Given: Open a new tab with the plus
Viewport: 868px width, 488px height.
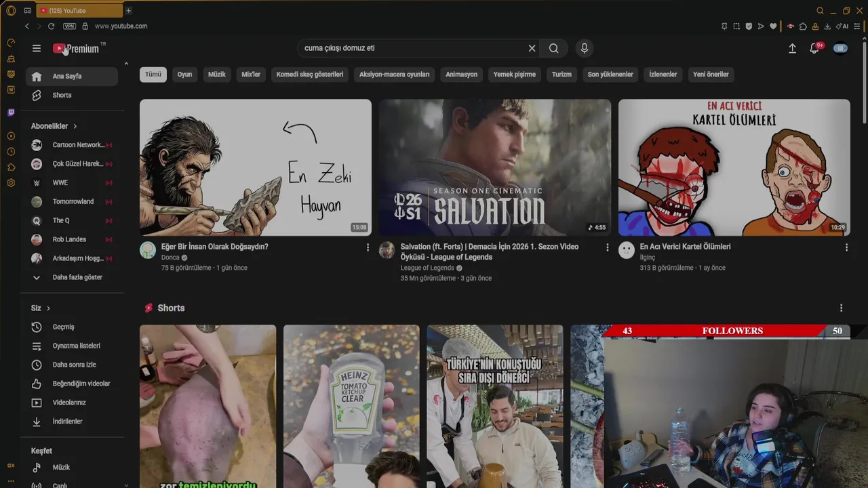Looking at the screenshot, I should tap(128, 10).
